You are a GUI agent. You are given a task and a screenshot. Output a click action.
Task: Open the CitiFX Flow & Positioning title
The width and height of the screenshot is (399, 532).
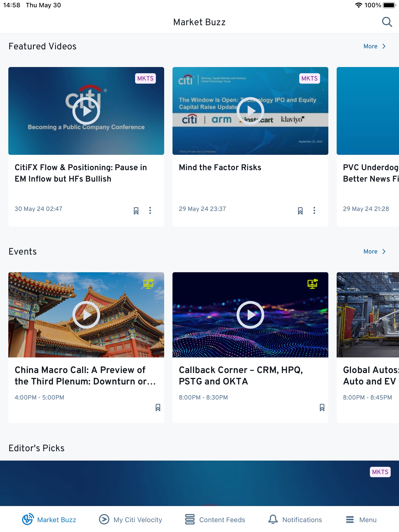click(81, 173)
